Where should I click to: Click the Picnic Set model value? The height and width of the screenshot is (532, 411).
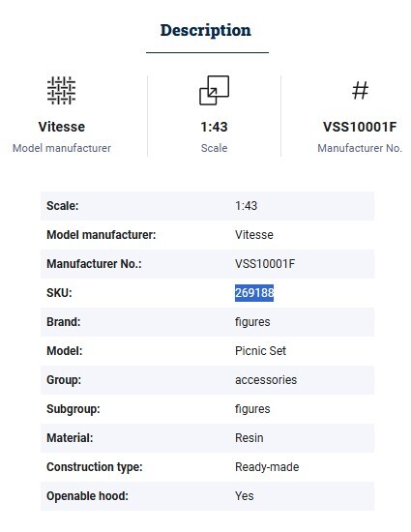(x=260, y=350)
